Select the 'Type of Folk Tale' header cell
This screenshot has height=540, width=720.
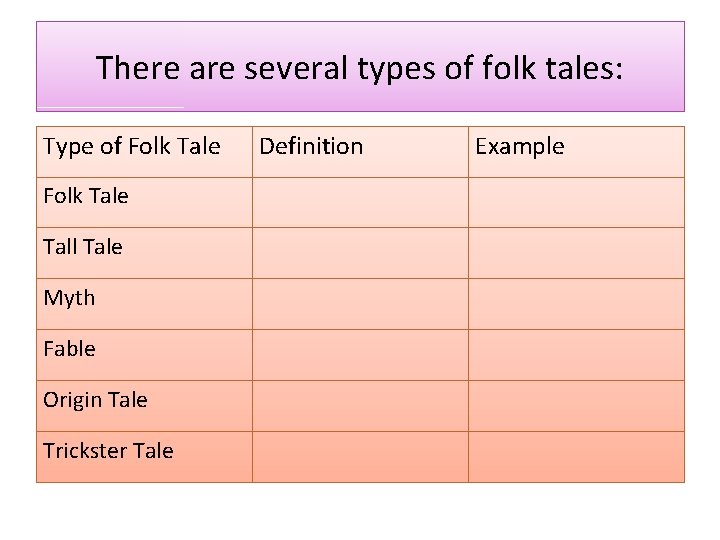click(x=132, y=147)
